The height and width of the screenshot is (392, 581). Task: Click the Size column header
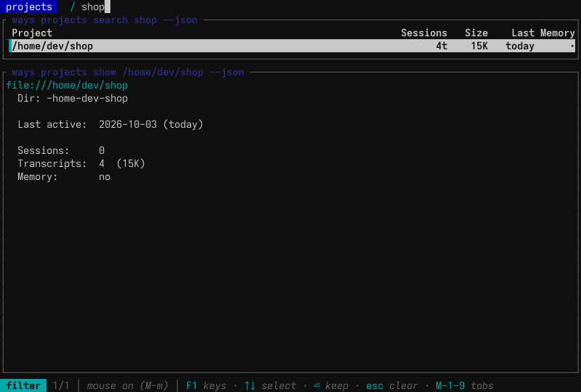[476, 33]
